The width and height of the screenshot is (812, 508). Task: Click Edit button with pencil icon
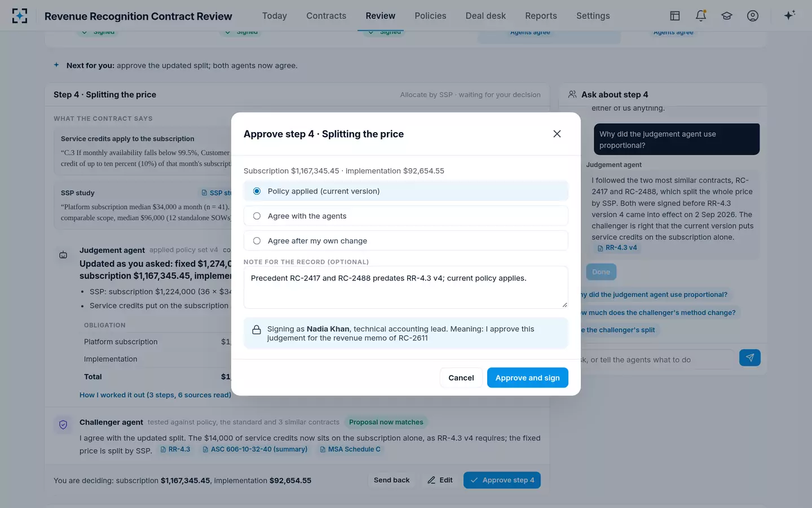[440, 480]
